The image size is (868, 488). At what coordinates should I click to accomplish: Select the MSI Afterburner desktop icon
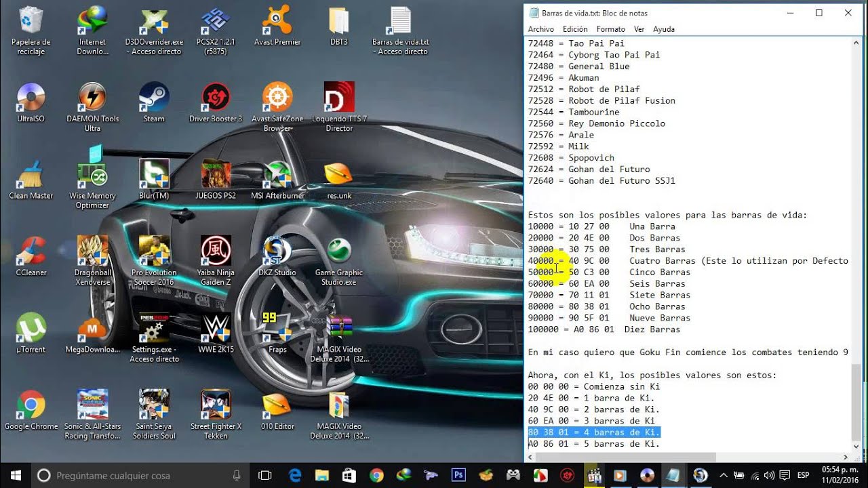277,180
